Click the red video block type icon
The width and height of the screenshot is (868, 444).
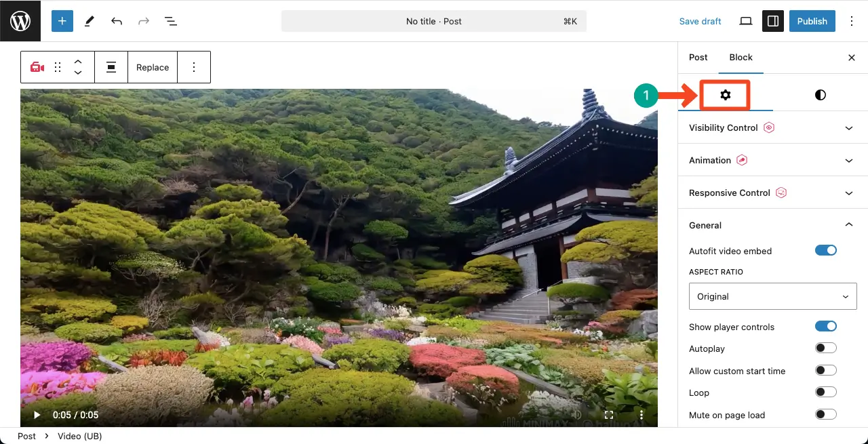[x=37, y=67]
